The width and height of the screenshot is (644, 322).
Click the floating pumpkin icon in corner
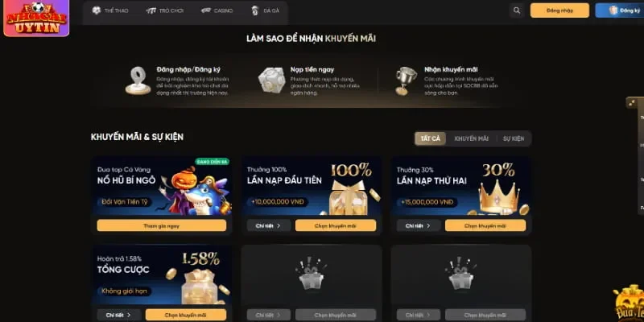coord(629,304)
